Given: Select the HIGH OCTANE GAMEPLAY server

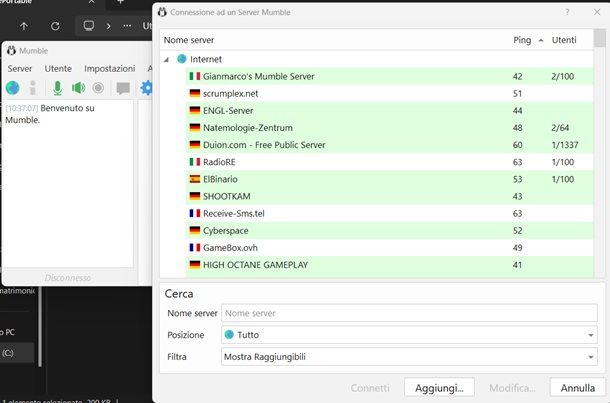Looking at the screenshot, I should coord(389,265).
